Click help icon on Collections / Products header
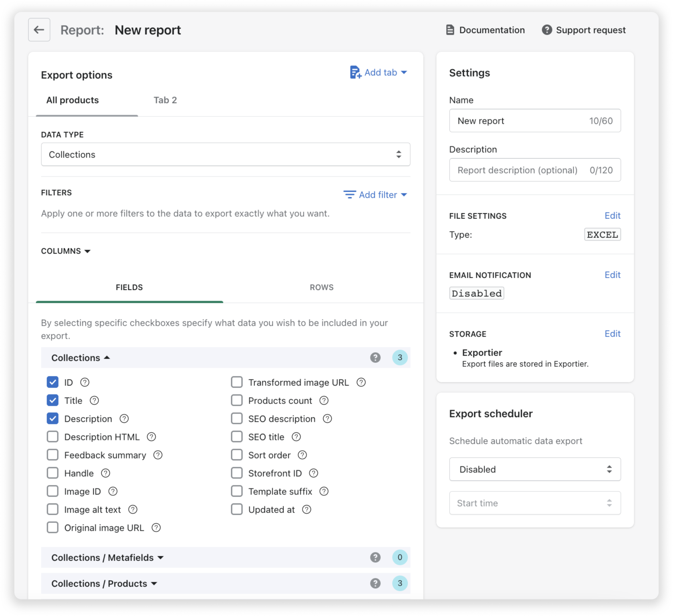 tap(375, 584)
